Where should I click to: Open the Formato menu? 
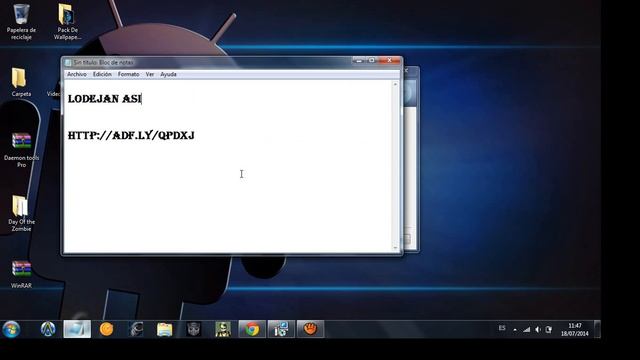click(129, 74)
